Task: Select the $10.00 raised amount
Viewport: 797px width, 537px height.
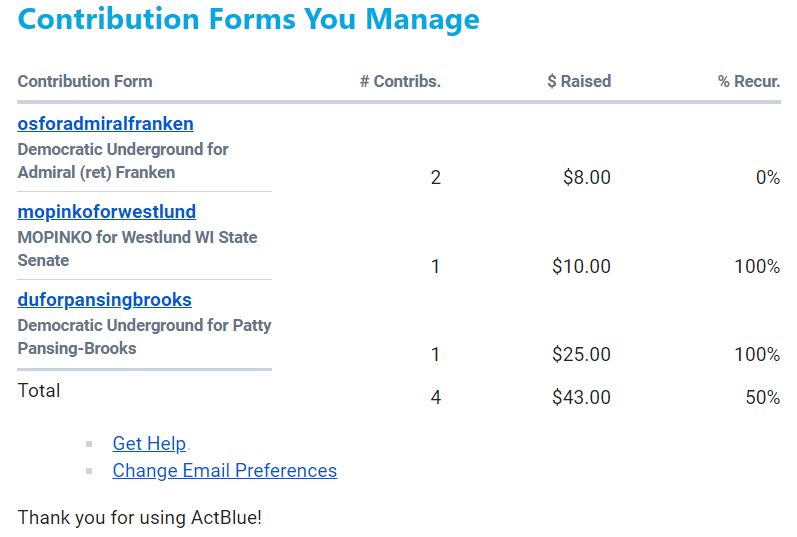Action: (x=581, y=266)
